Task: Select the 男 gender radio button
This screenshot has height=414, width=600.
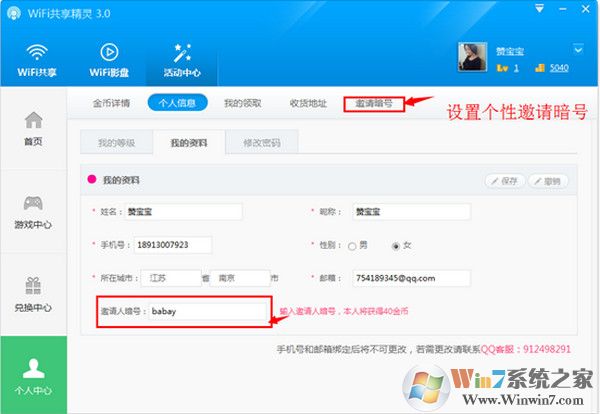Action: coord(352,246)
